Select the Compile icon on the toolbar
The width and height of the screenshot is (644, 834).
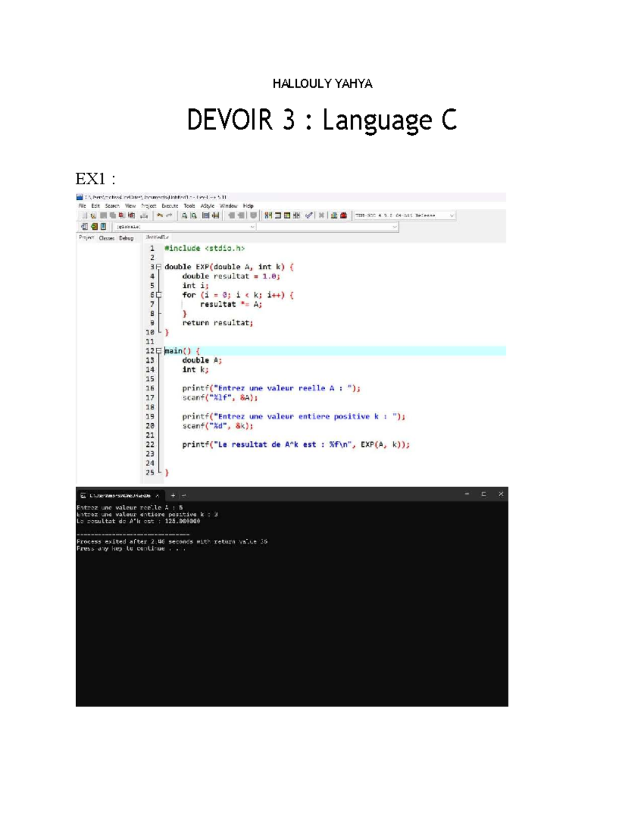267,215
